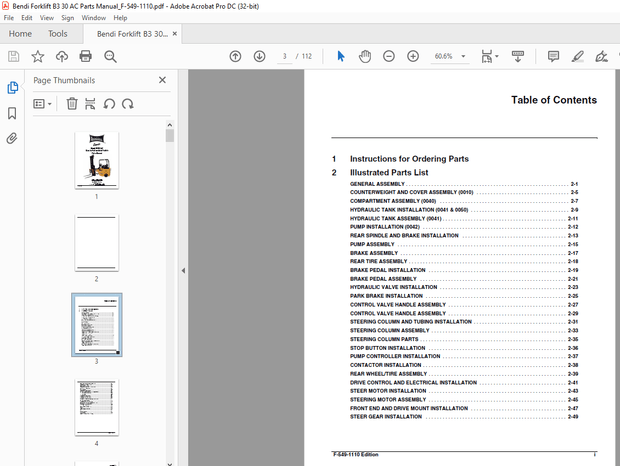
Task: Open the Edit menu
Action: 27,18
